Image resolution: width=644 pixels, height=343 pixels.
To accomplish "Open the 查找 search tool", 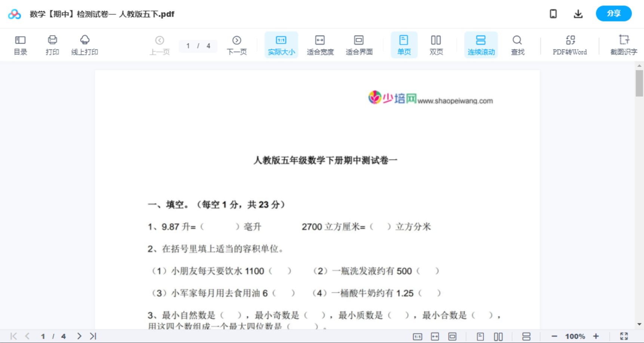I will (517, 45).
